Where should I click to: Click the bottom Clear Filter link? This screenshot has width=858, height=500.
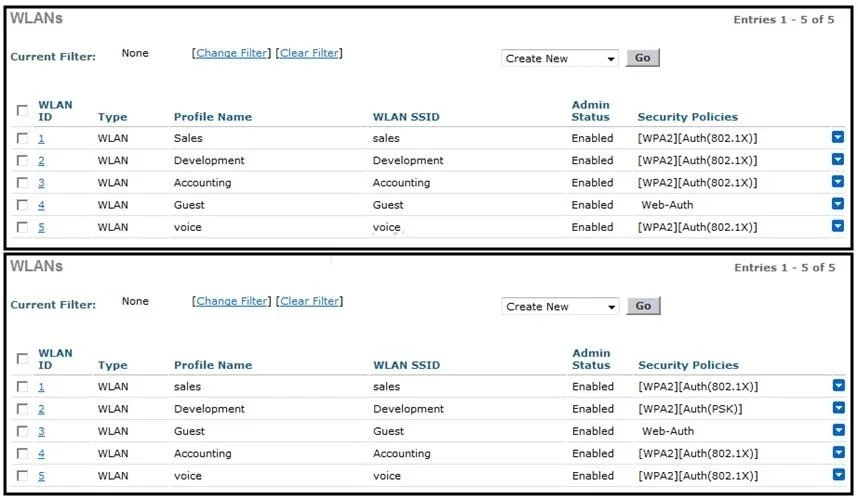coord(310,301)
